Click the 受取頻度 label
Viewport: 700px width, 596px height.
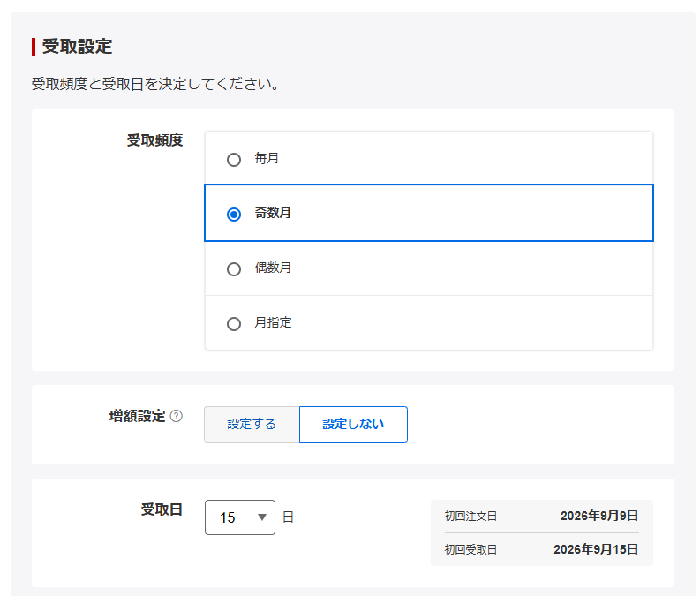[x=154, y=140]
